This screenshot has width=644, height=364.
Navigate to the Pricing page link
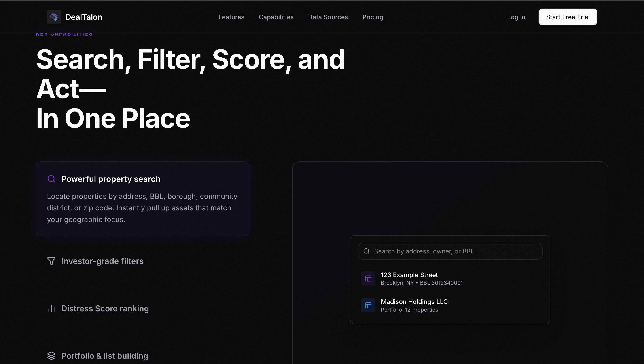pos(373,17)
